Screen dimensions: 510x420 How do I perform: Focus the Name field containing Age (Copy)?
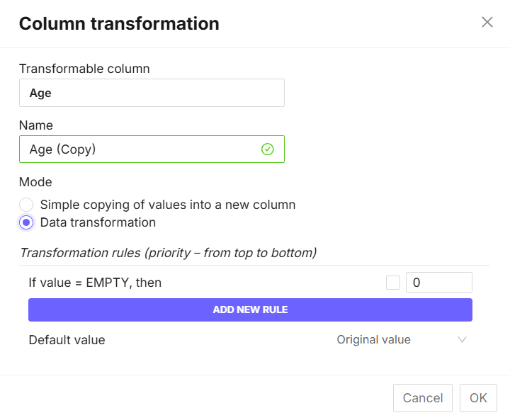[142, 149]
